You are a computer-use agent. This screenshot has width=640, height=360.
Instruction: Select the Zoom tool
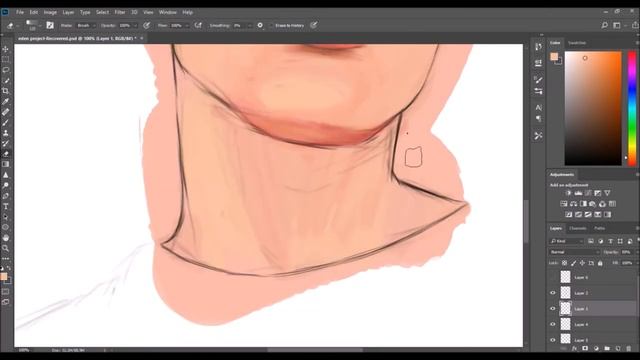click(6, 248)
